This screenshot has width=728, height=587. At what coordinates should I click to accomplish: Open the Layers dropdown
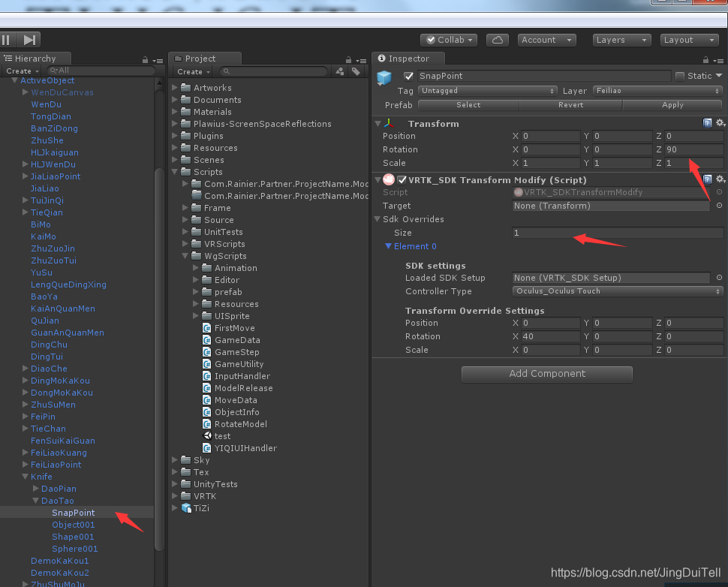tap(621, 40)
